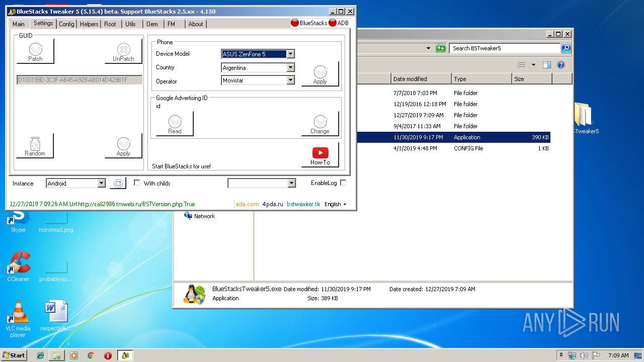
Task: Open the respective Word document icon
Action: click(56, 316)
